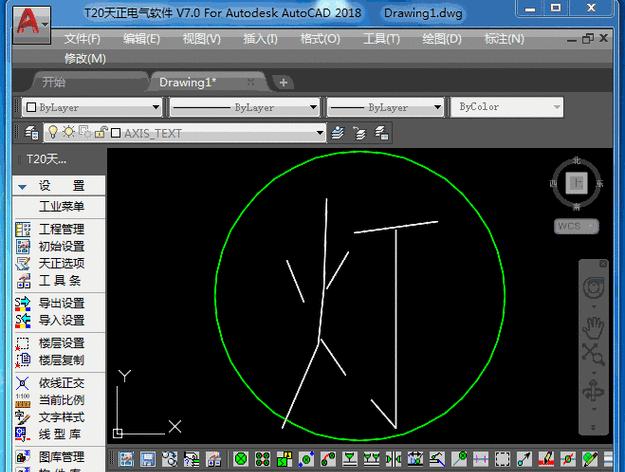Click the four green circles array icon
This screenshot has width=625, height=472.
click(263, 459)
